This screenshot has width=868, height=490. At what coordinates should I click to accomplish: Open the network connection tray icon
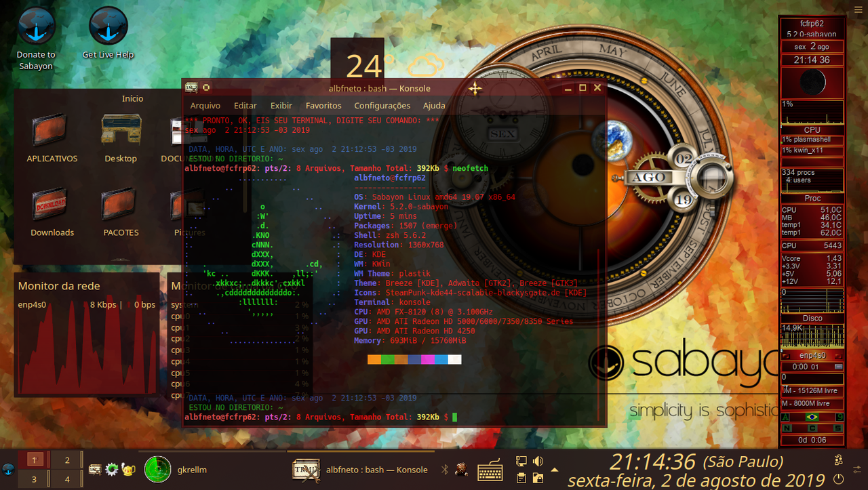[x=521, y=462]
